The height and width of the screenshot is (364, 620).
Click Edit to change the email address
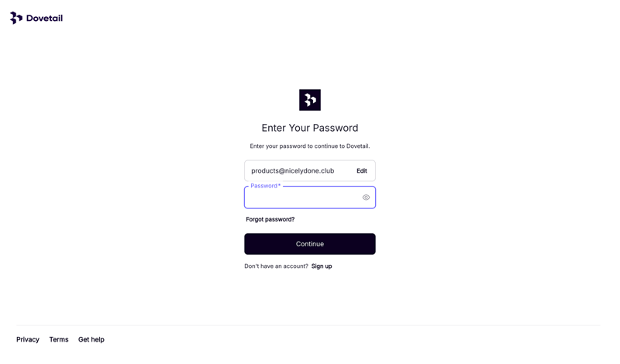point(362,171)
